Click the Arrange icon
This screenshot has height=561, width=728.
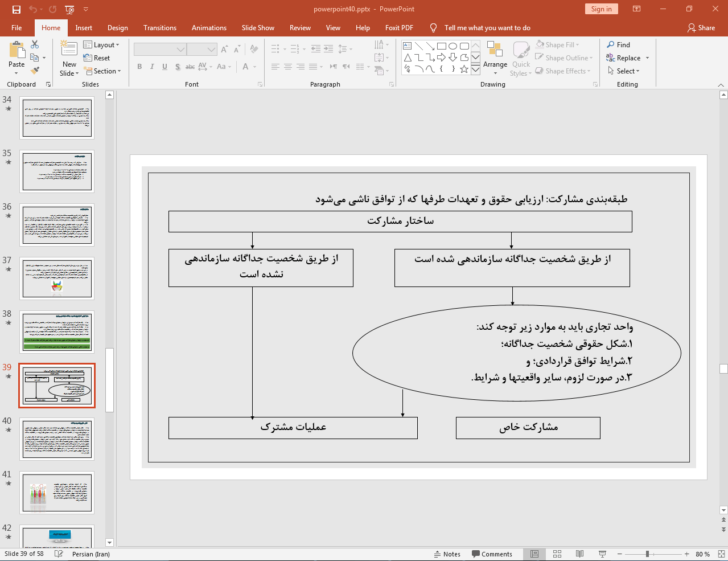495,58
